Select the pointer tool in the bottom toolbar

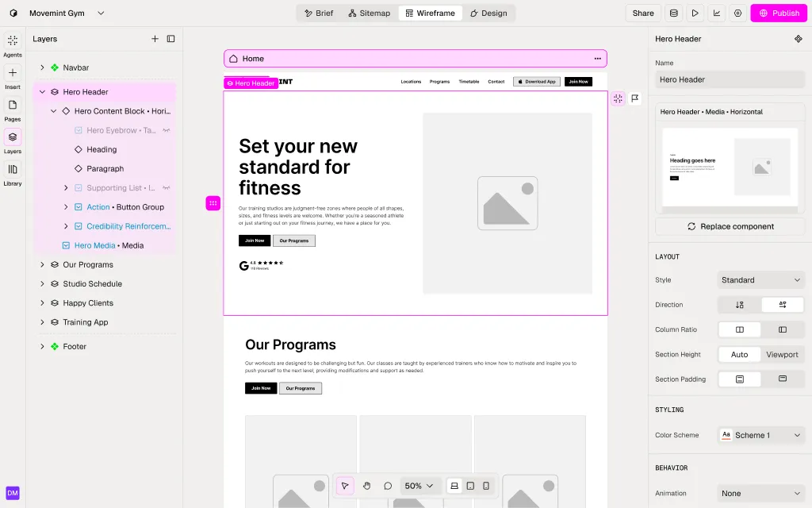tap(345, 486)
